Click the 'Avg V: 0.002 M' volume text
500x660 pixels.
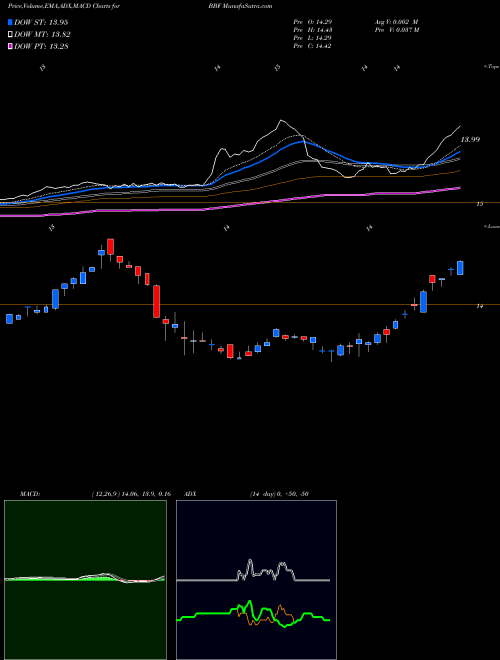point(396,22)
